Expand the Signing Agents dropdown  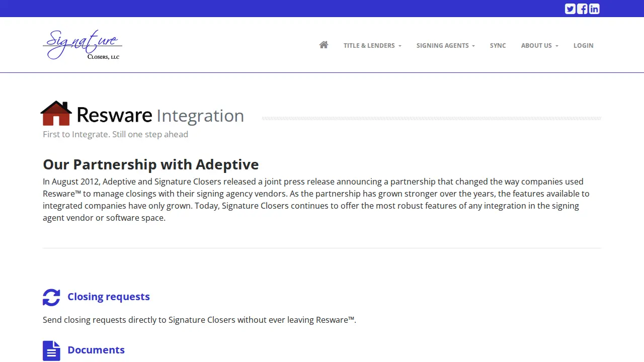446,45
